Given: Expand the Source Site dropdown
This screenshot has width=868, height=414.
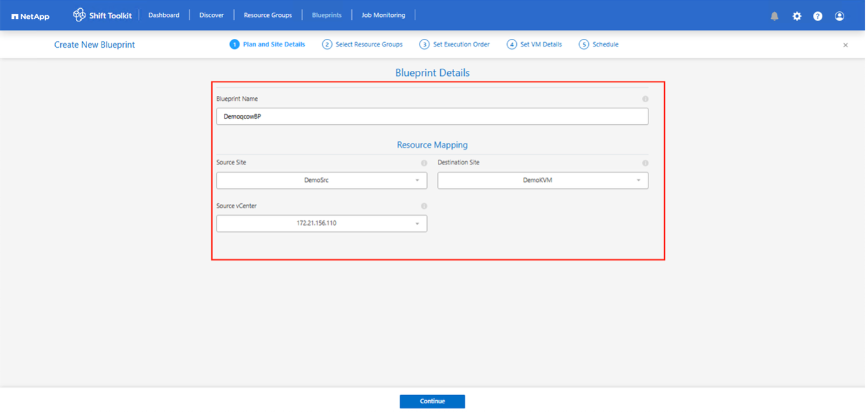Looking at the screenshot, I should [322, 181].
